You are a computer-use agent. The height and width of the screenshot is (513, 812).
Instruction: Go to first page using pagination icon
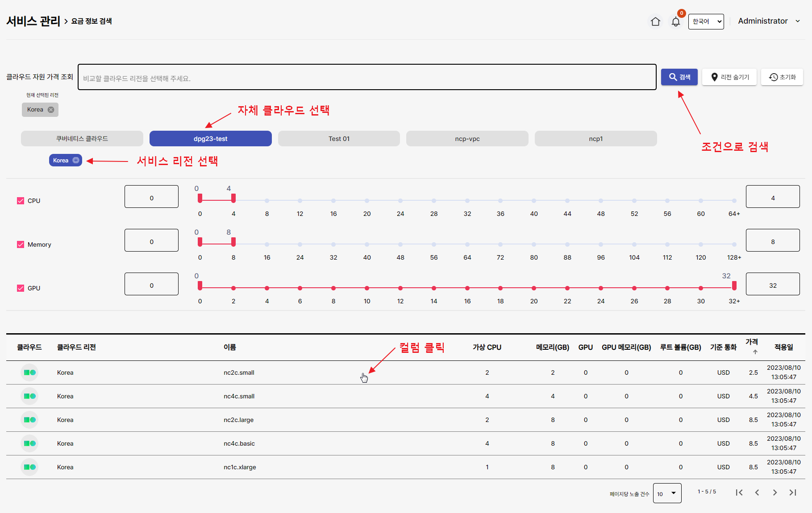[x=739, y=492]
